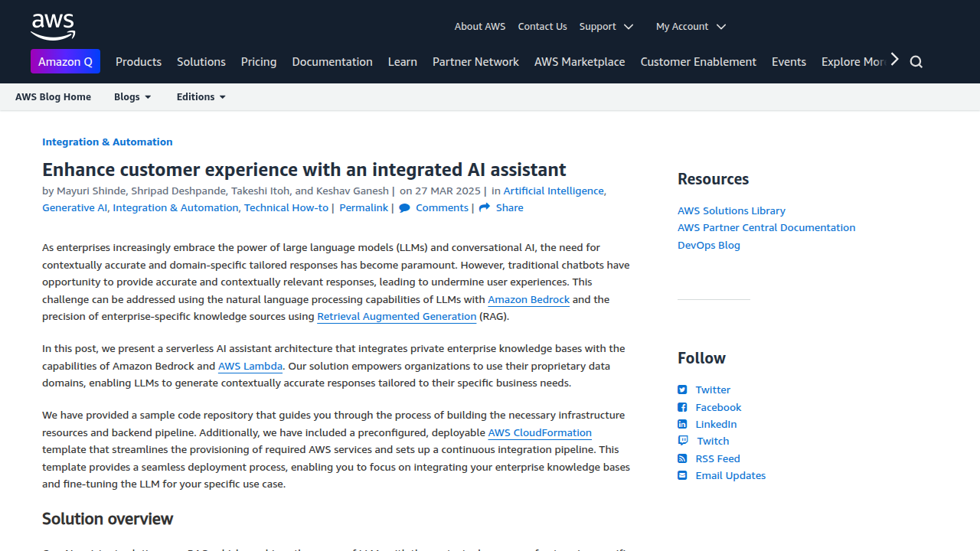Screen dimensions: 980x551
Task: Follow the Amazon Bedrock link
Action: pos(528,300)
